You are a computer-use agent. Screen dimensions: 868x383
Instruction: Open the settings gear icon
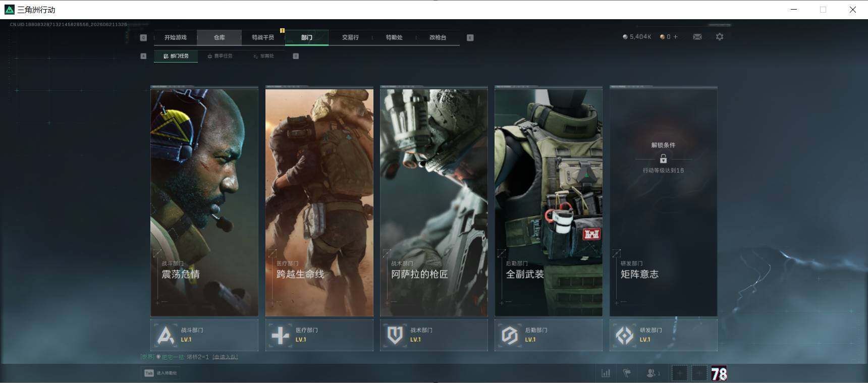coord(720,37)
